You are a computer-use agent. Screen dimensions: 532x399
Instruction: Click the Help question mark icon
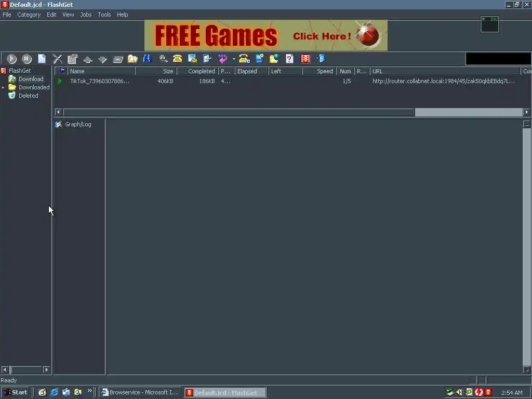pyautogui.click(x=289, y=59)
